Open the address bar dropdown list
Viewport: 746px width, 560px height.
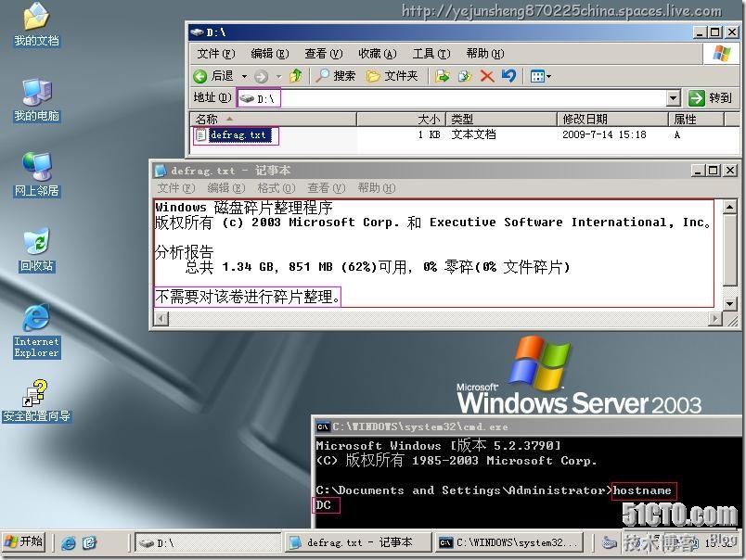673,98
